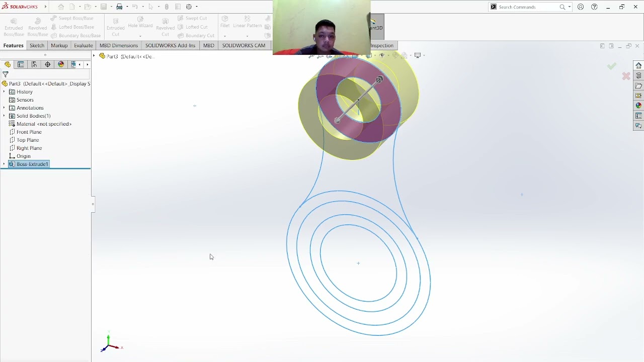Screen dimensions: 644x362
Task: Open the Options gear dropdown arrow
Action: click(196, 7)
